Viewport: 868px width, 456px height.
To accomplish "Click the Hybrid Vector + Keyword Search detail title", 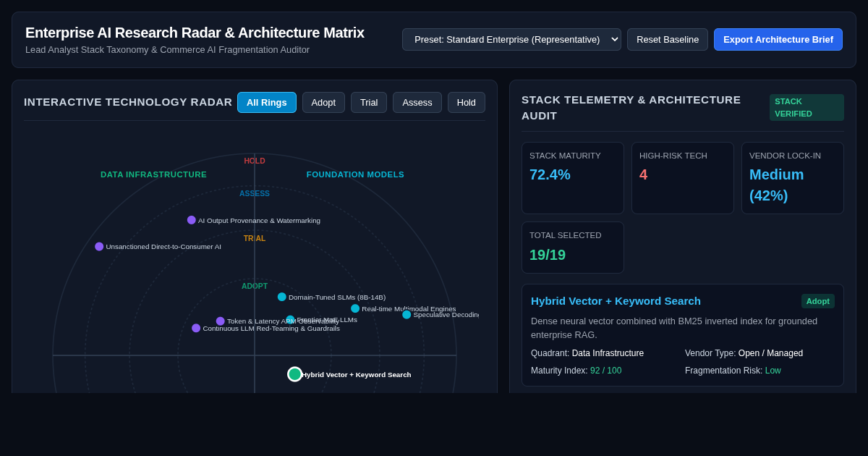I will pyautogui.click(x=616, y=301).
